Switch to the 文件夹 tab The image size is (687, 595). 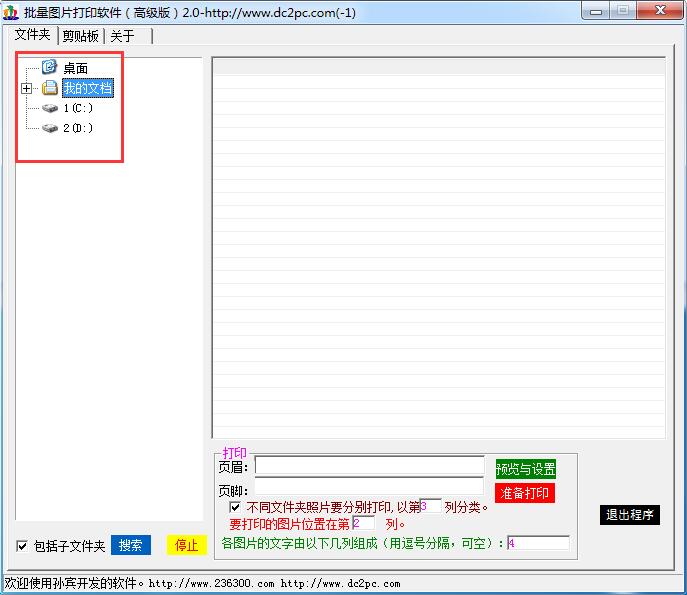[x=33, y=35]
